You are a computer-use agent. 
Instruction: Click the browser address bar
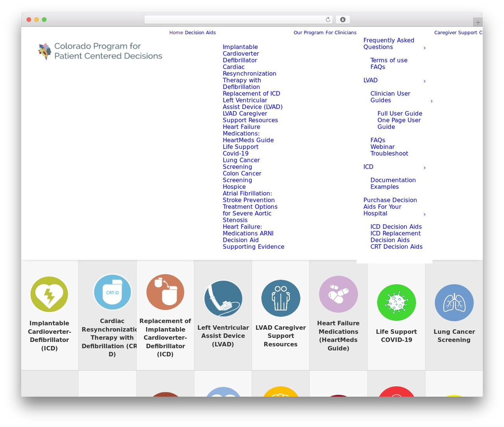pyautogui.click(x=238, y=20)
